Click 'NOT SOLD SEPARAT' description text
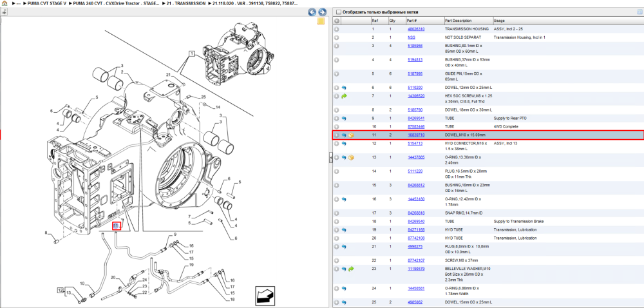 pyautogui.click(x=463, y=37)
